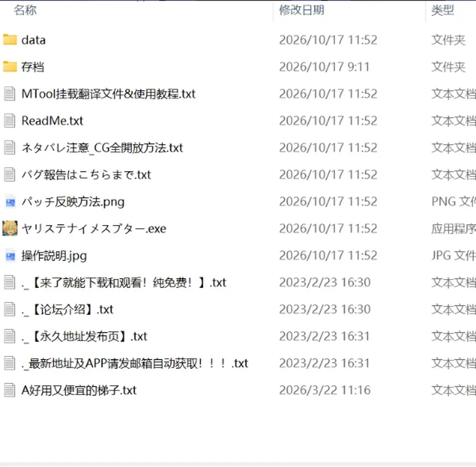Viewport: 476px width, 467px height.
Task: Select the ヤリステナイメスブター.exe file name
Action: pos(94,229)
